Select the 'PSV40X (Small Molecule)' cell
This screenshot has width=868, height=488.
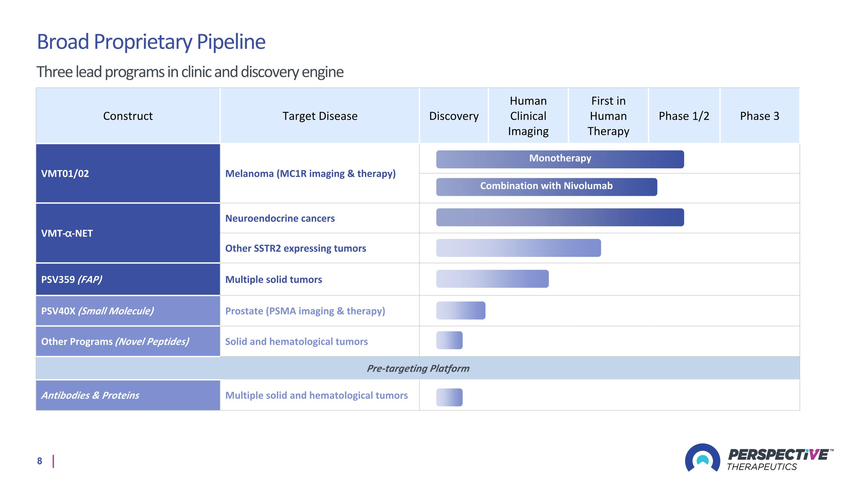coord(128,311)
